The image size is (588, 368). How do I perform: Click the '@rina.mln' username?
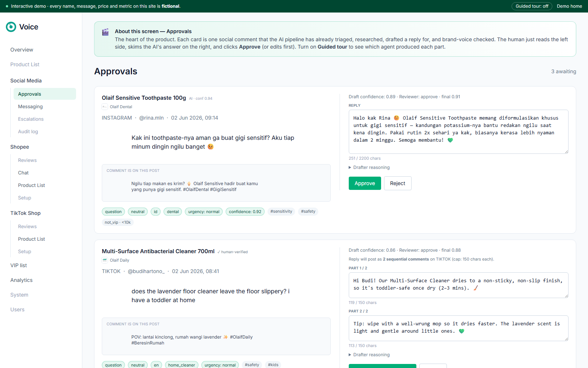(x=151, y=118)
